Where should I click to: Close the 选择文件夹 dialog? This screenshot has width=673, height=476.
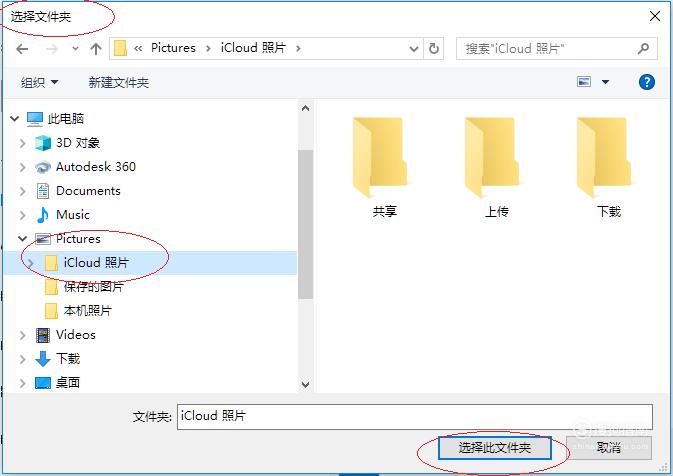(655, 16)
